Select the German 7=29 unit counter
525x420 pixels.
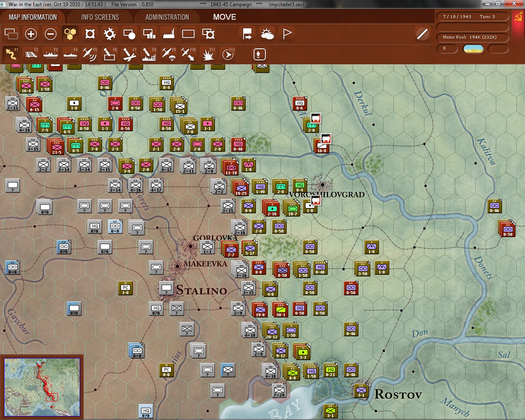[279, 391]
